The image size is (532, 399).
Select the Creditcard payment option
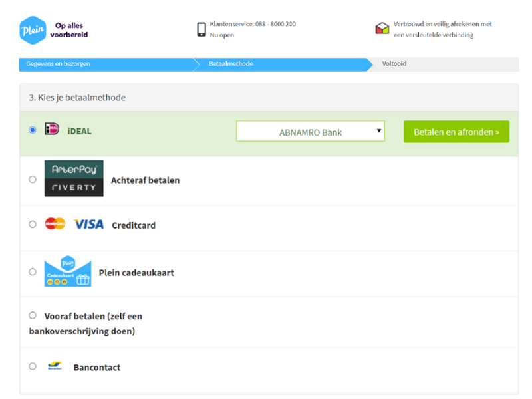click(31, 226)
